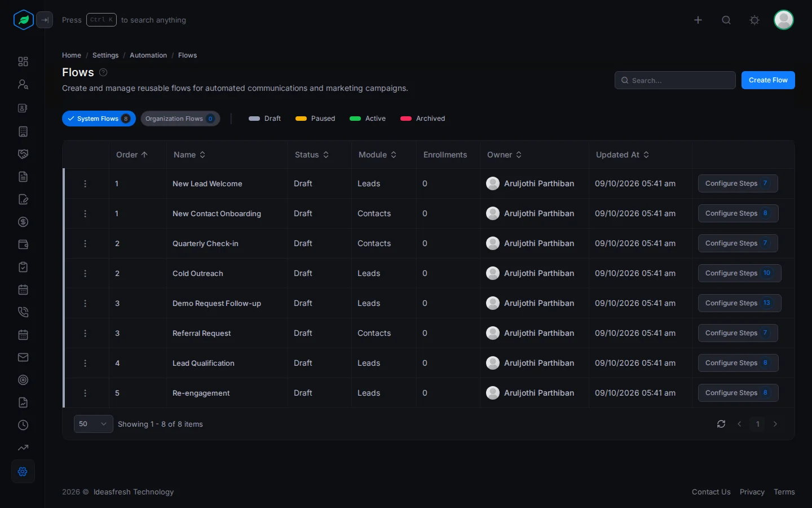This screenshot has height=508, width=812.
Task: Click the Ctrl K search anything bar
Action: click(124, 20)
